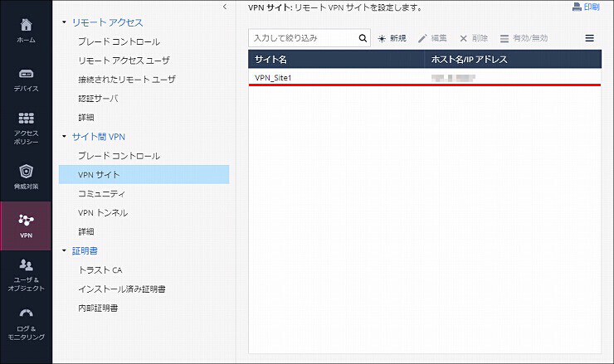Open the 脅威対策 shield icon
Screen dimensions: 614x364
point(26,171)
